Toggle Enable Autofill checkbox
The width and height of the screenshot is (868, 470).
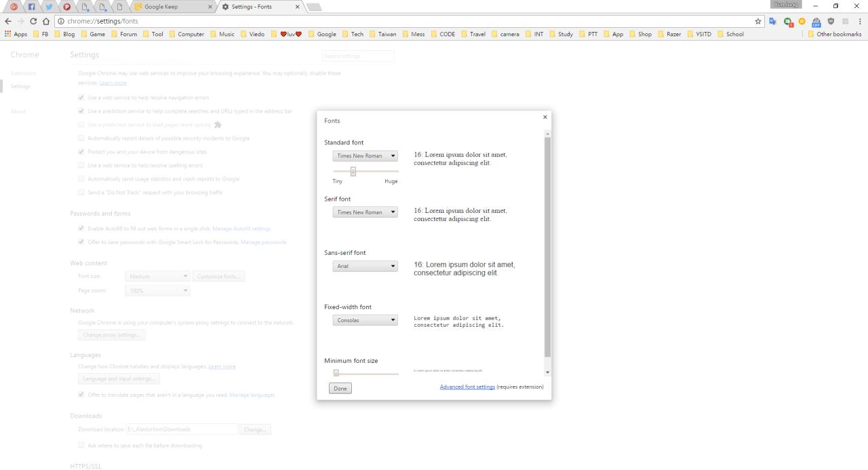coord(81,229)
